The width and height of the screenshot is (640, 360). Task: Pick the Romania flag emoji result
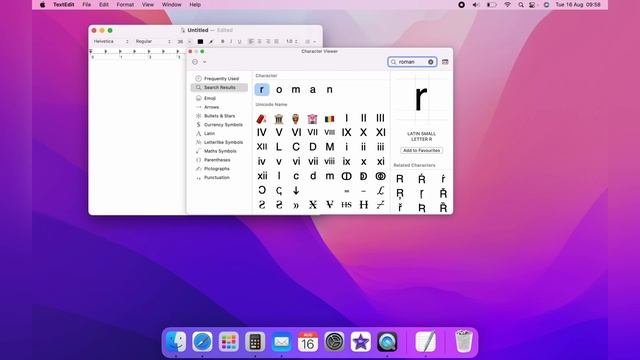[x=329, y=119]
